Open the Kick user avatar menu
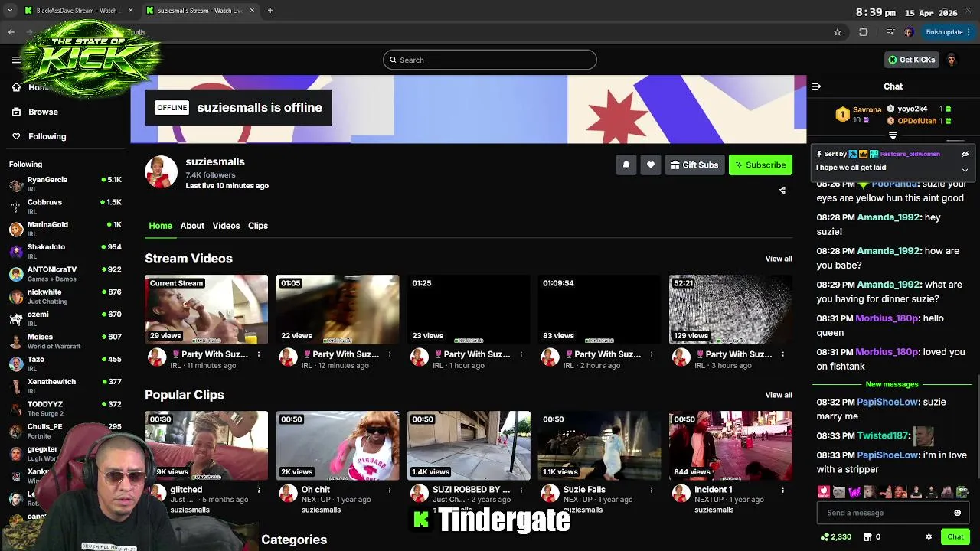 [952, 60]
